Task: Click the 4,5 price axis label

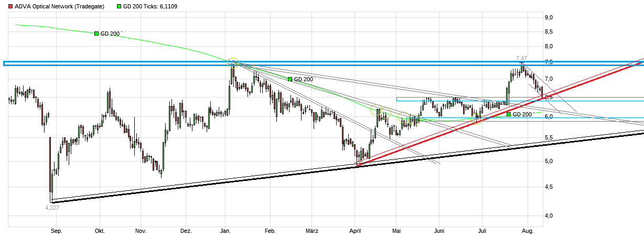Action: [x=549, y=187]
